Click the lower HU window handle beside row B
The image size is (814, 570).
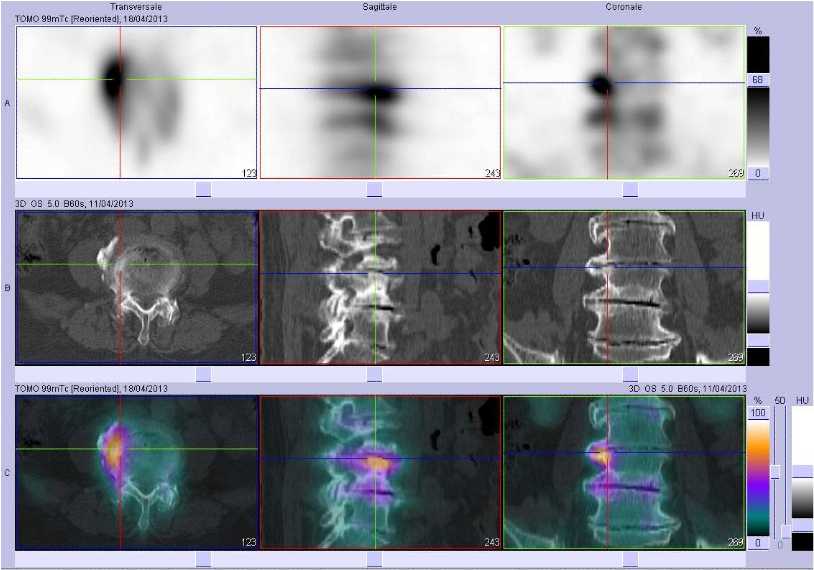pos(758,341)
